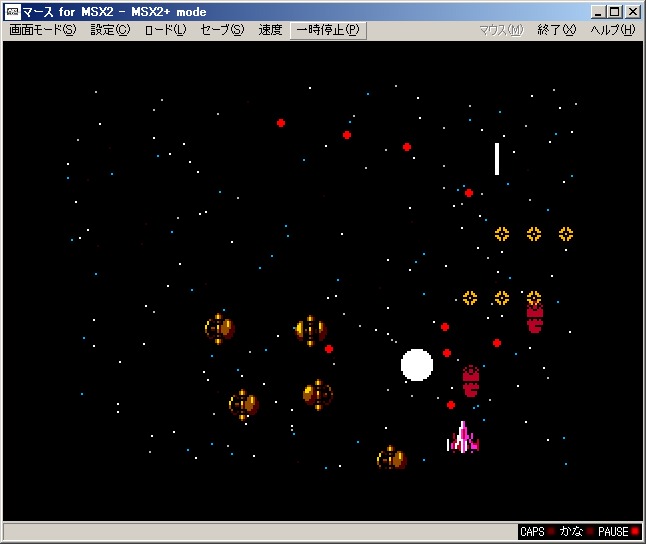646x544 pixels.
Task: Click the white vertical laser bar
Action: [496, 158]
